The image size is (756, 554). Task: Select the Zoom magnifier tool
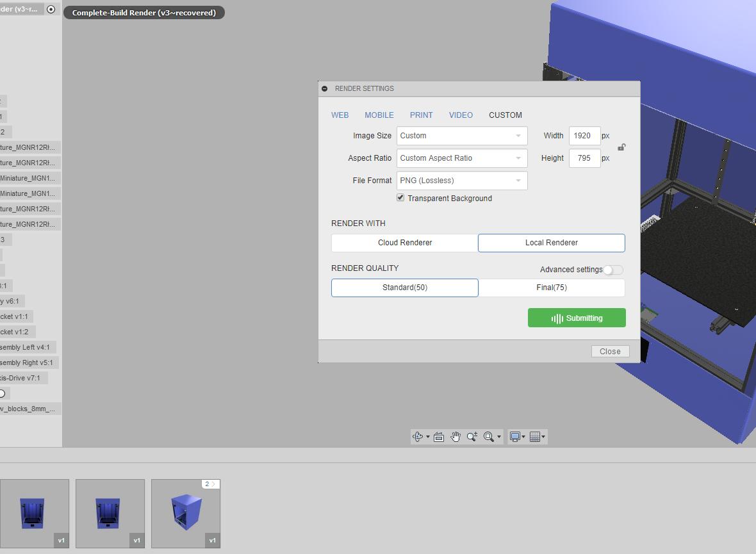tap(472, 437)
